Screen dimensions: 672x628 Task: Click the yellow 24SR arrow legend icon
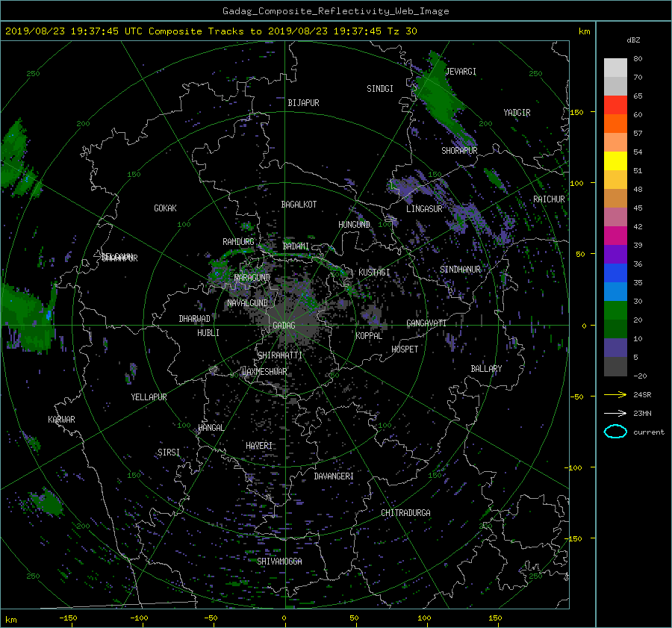[x=615, y=394]
